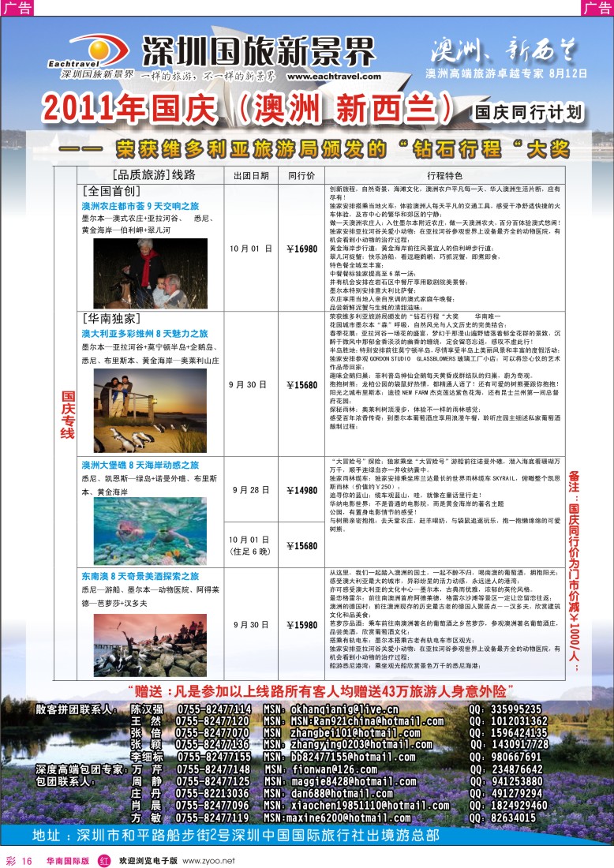Click MSN maxine6200@hotmail.com
The image size is (614, 868).
(x=337, y=817)
